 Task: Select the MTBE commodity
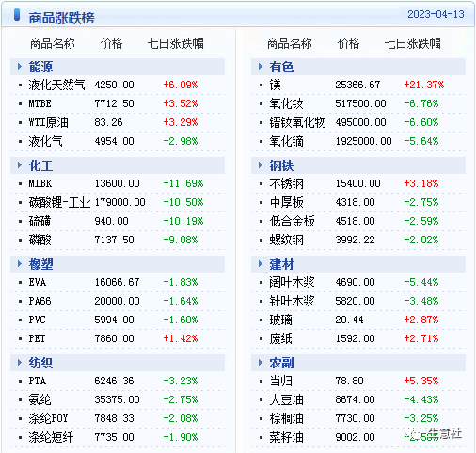coord(40,103)
